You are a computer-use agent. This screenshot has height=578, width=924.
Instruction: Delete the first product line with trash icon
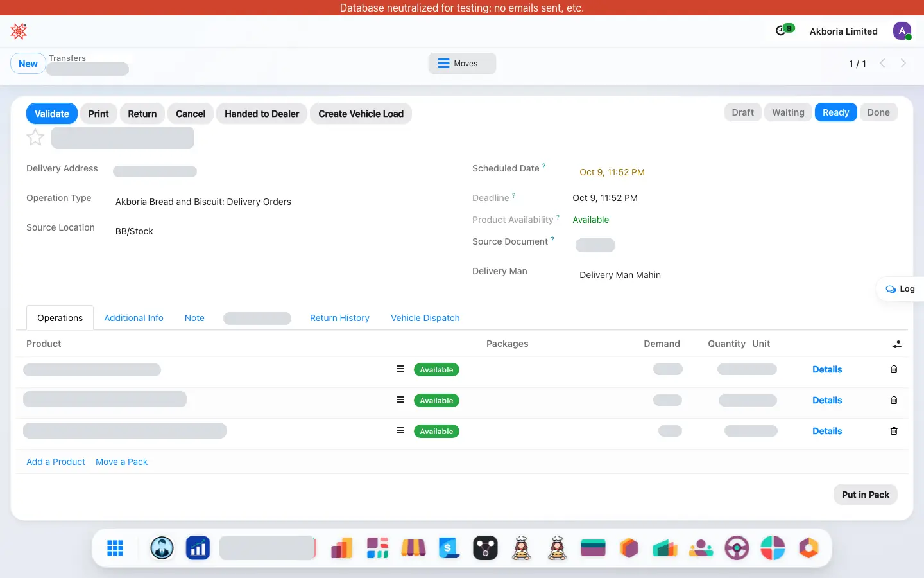pyautogui.click(x=894, y=369)
